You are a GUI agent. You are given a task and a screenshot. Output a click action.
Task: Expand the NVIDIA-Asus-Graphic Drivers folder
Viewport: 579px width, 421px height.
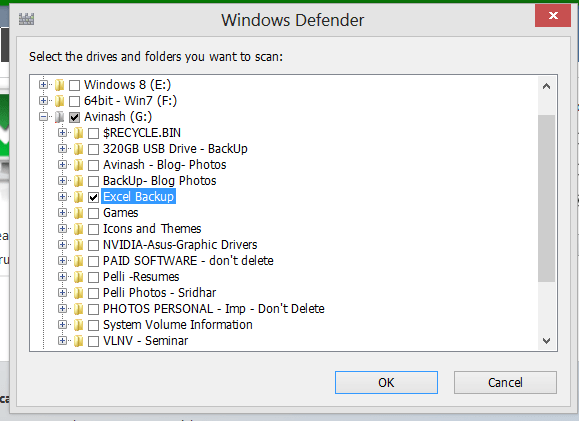pyautogui.click(x=62, y=244)
